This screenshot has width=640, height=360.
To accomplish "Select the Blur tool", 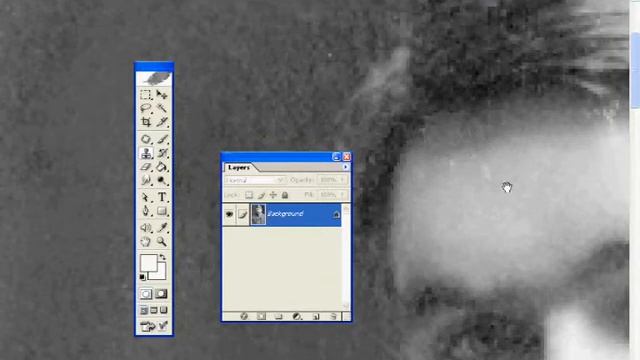I will [x=146, y=180].
